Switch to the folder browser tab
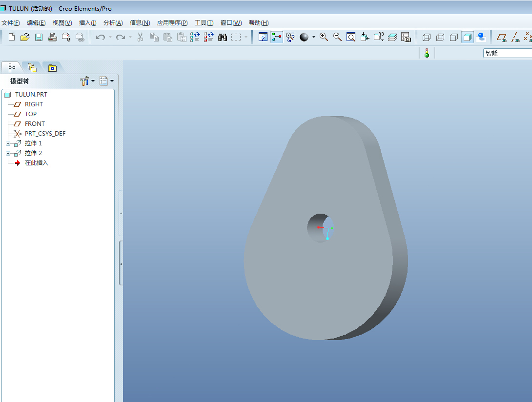Screen dimensions: 532x402 click(32, 67)
